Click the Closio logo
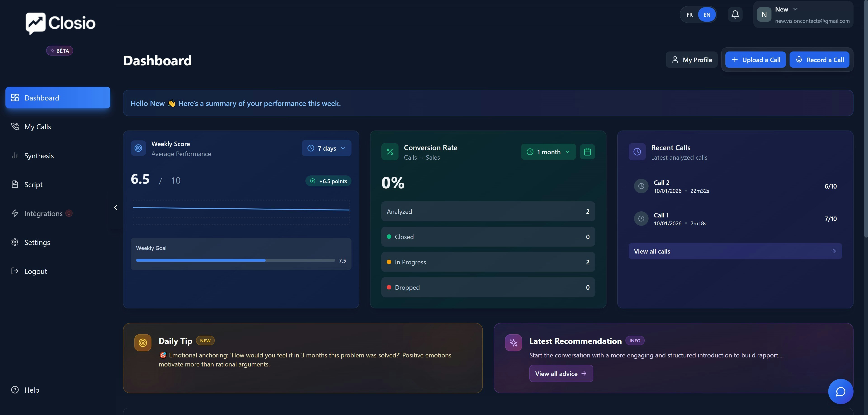Screen dimensions: 868x415 pyautogui.click(x=61, y=23)
